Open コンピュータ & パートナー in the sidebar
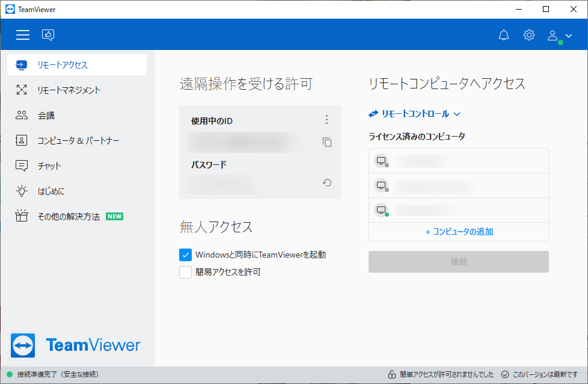Viewport: 588px width, 384px height. (x=77, y=140)
